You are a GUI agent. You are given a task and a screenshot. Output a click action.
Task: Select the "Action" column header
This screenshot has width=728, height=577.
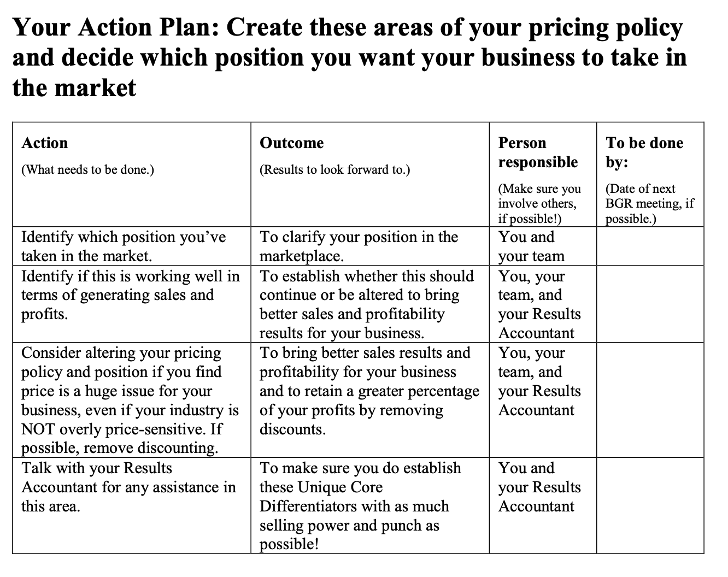[45, 143]
